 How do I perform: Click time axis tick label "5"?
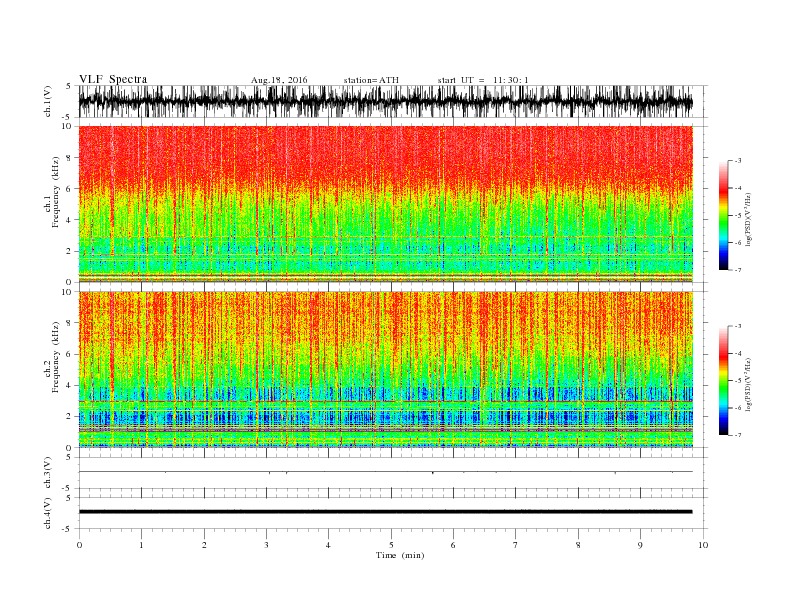pos(391,545)
